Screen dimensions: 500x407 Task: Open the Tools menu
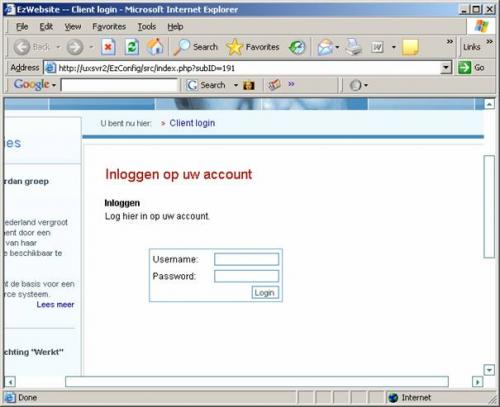pos(147,27)
